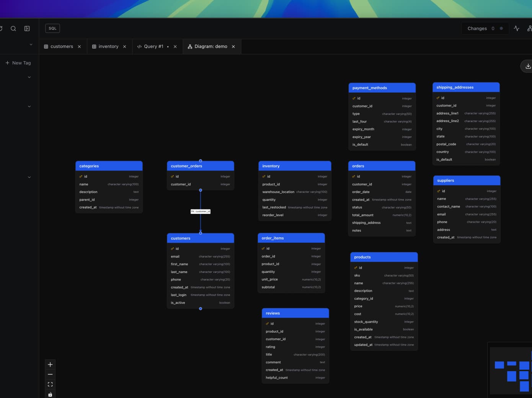Screen dimensions: 532x398
Task: Create a New Tag in the sidebar
Action: [x=18, y=63]
